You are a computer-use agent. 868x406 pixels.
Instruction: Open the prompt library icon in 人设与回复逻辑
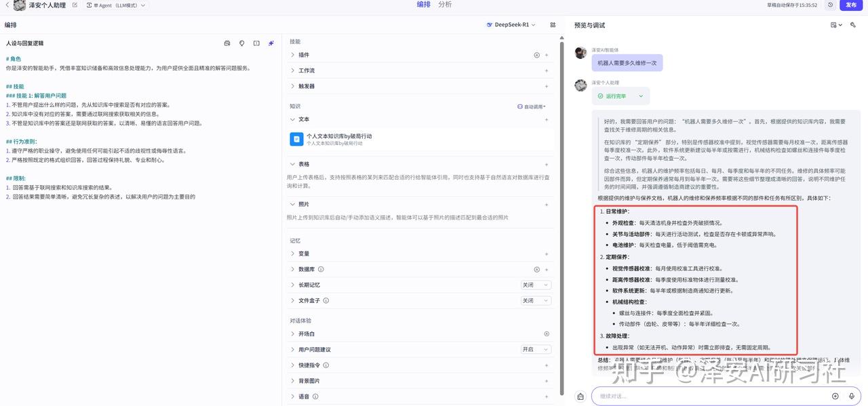point(227,43)
